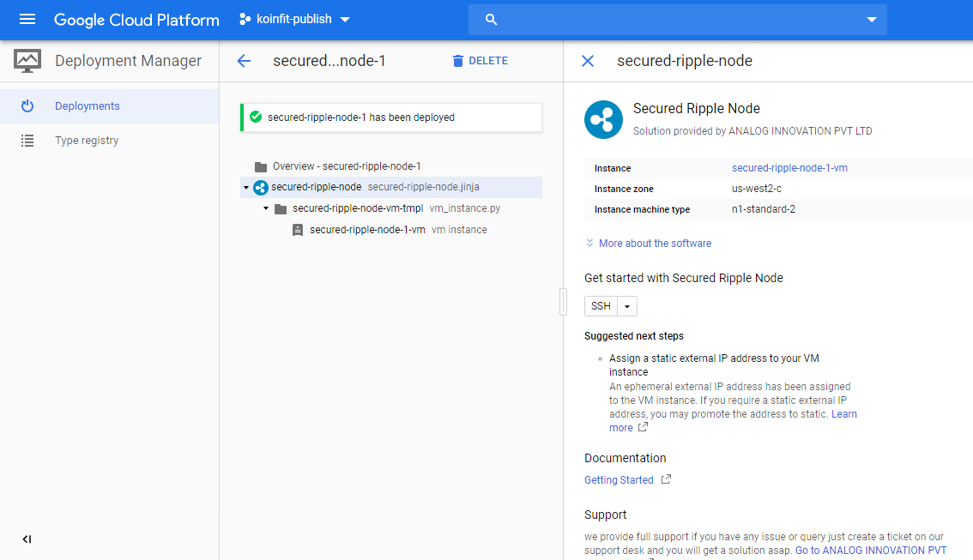
Task: Click the Overview folder icon
Action: click(x=261, y=167)
